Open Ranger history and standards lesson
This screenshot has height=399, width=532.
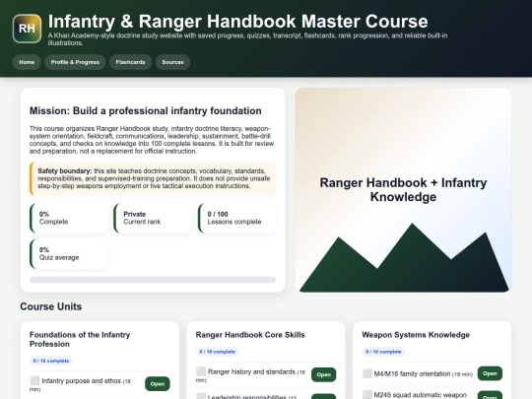coord(324,374)
